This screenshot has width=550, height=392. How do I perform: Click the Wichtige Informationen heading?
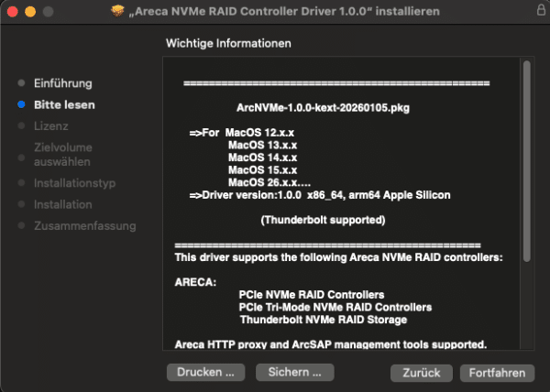(228, 43)
